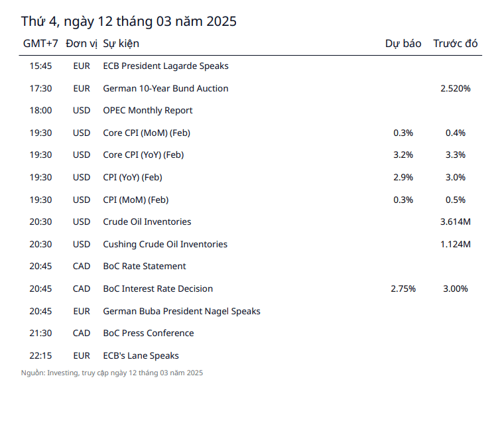504x423 pixels.
Task: Click the ECB President Lagarde Speaks event
Action: tap(165, 66)
